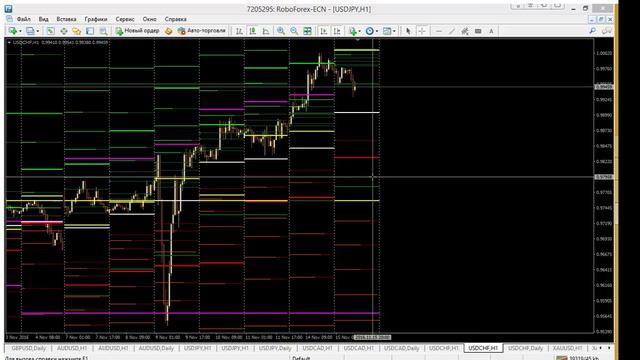Select the Trendline drawing tool
Image resolution: width=640 pixels, height=360 pixels.
point(452,31)
